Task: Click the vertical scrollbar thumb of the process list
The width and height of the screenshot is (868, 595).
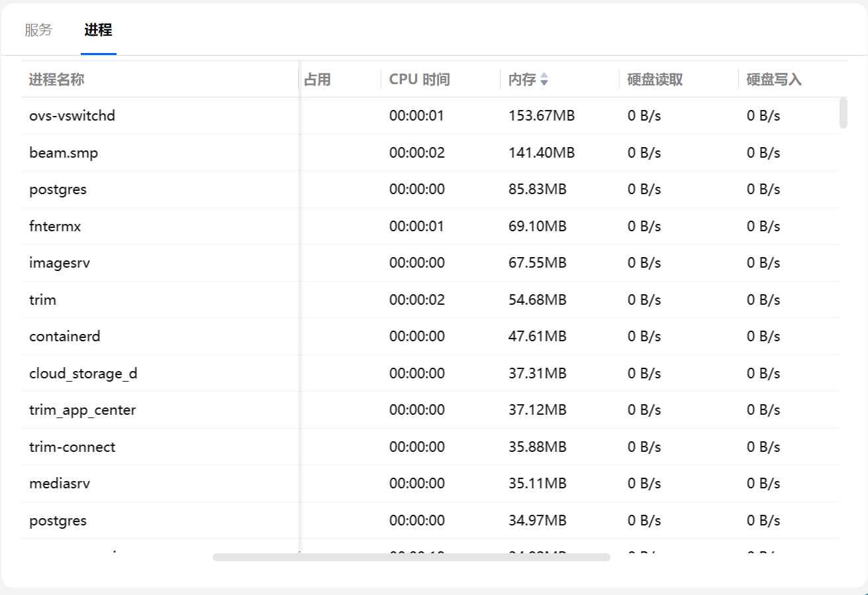Action: (843, 113)
